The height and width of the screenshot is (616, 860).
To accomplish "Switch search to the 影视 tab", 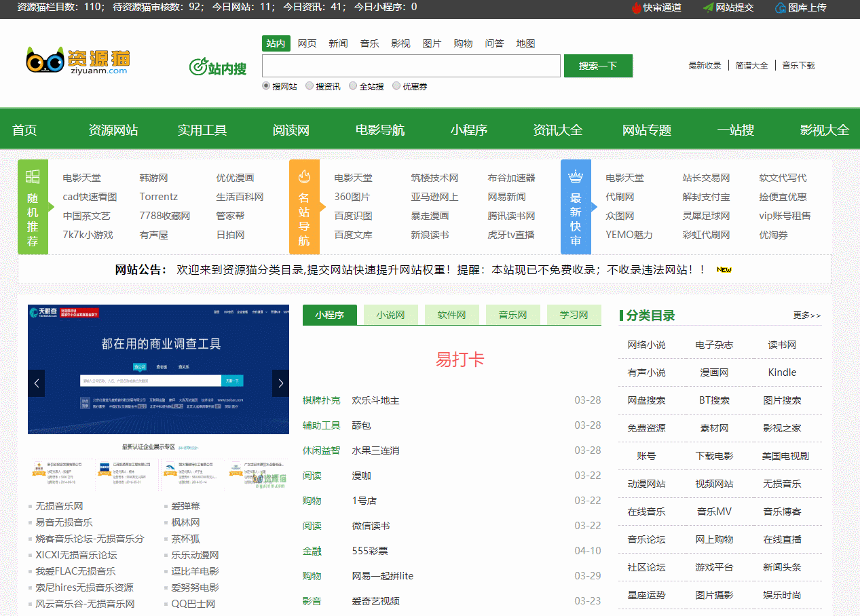I will point(401,43).
